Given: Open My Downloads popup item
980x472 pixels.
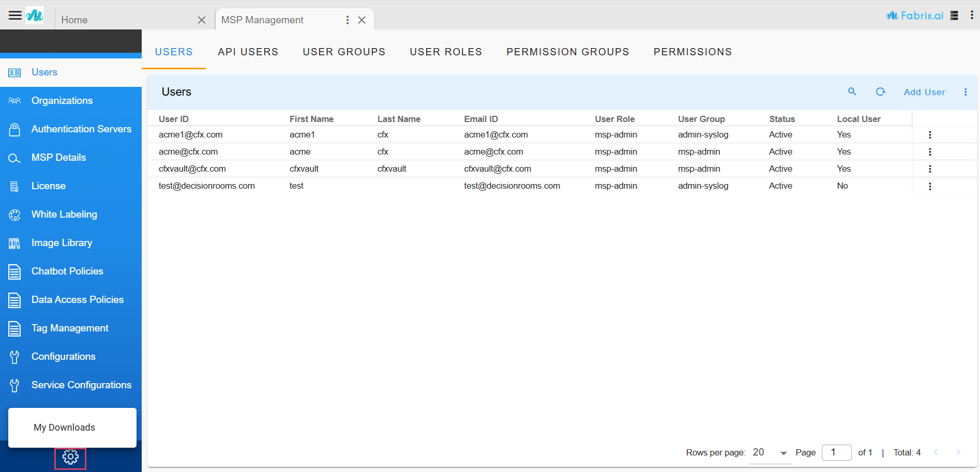Looking at the screenshot, I should [65, 428].
